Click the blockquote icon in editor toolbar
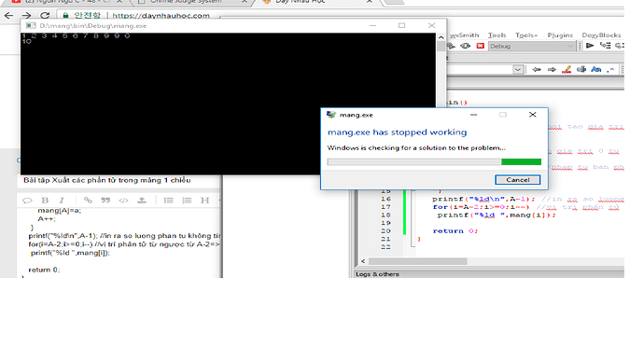 105,200
